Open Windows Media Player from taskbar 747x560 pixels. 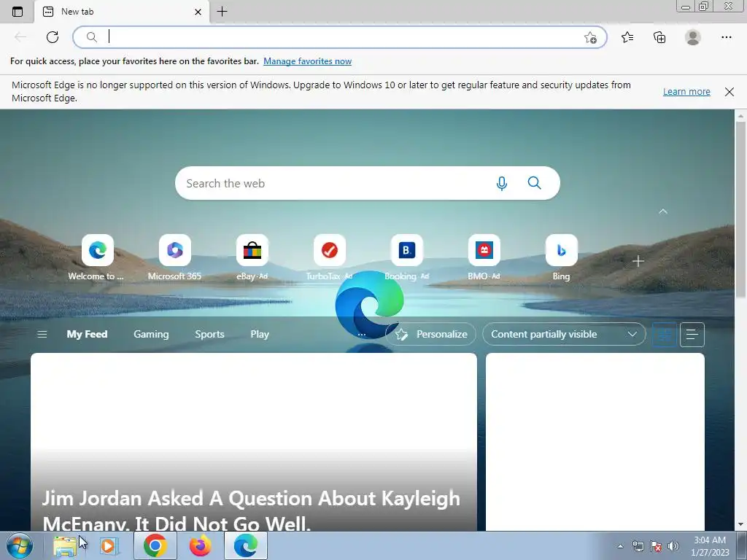pyautogui.click(x=109, y=545)
